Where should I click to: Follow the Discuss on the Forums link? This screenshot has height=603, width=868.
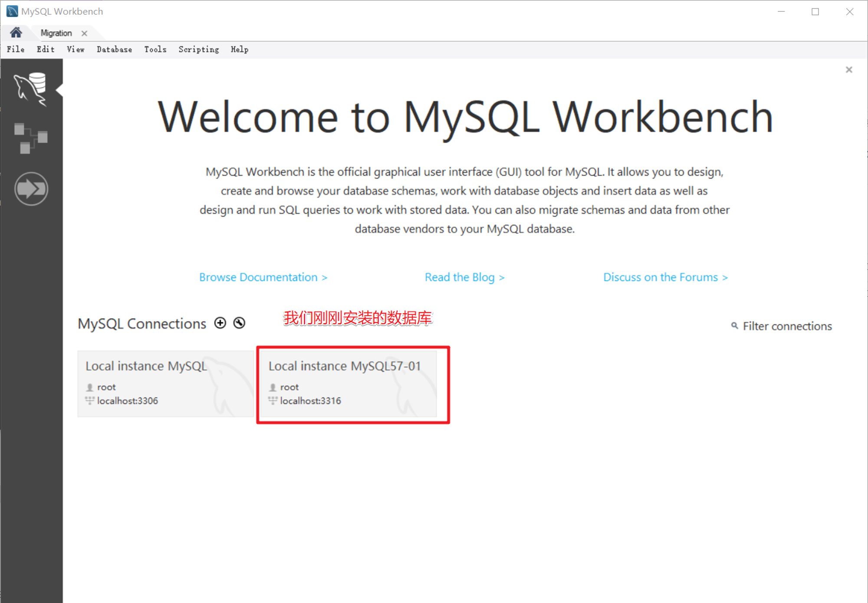pyautogui.click(x=665, y=277)
